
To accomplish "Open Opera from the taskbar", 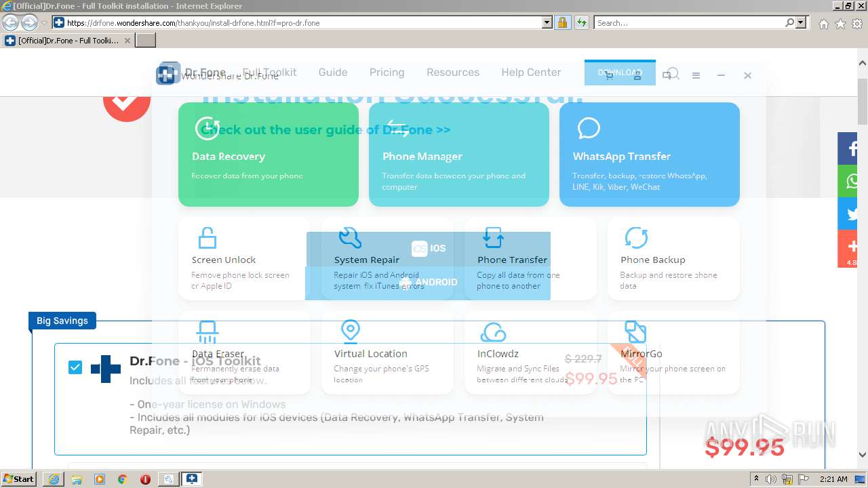I will 145,479.
